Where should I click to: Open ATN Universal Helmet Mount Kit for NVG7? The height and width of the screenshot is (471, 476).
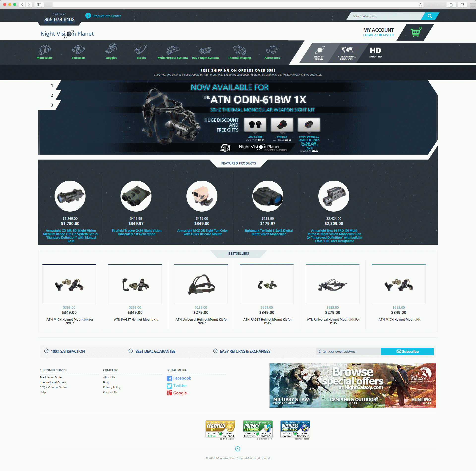coord(201,285)
